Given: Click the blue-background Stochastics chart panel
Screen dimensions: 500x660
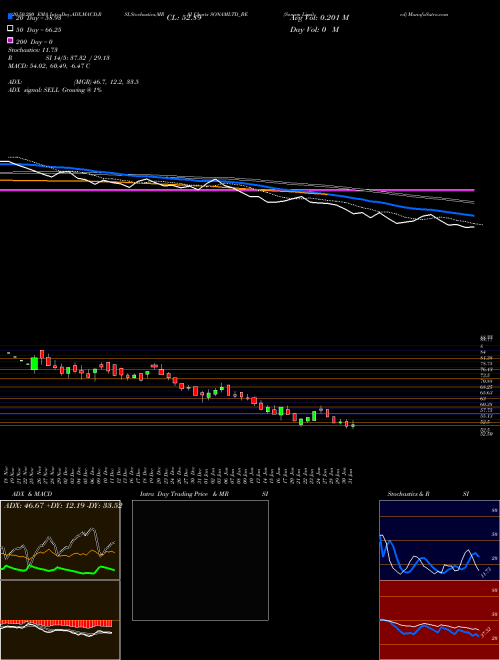Looking at the screenshot, I should coord(439,540).
